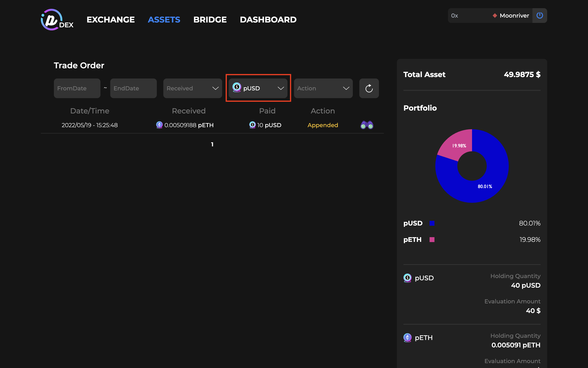Click the pUSD icon in token dropdown
The image size is (588, 368).
(237, 87)
